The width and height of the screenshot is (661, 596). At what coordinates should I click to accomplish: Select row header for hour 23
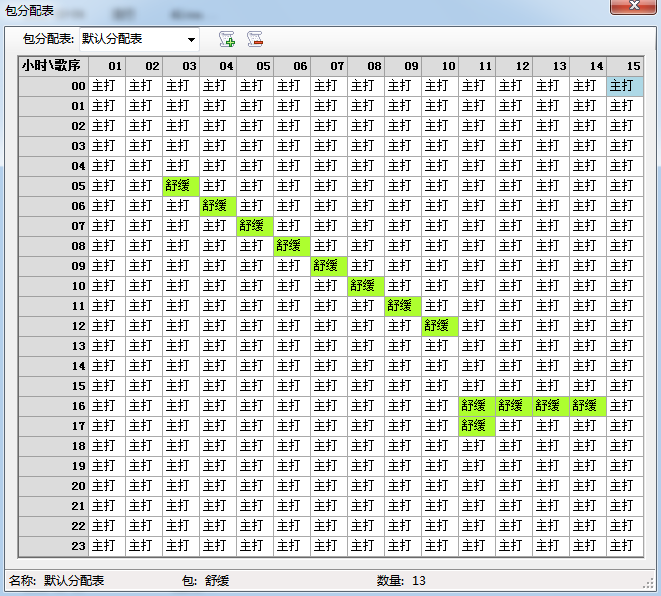pos(53,546)
